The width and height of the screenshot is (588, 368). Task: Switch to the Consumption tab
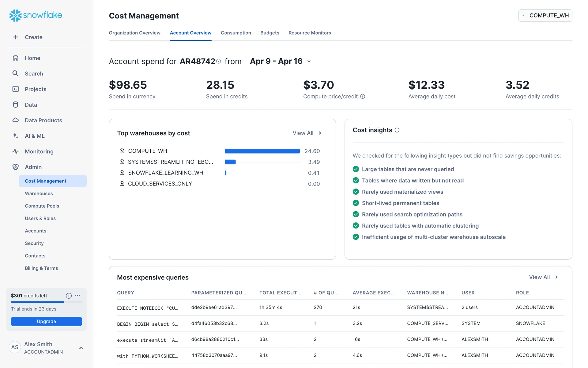click(236, 33)
